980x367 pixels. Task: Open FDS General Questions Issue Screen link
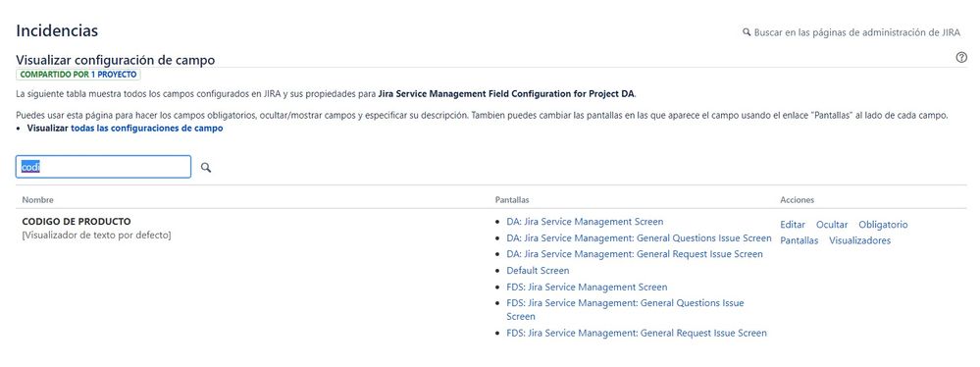625,309
